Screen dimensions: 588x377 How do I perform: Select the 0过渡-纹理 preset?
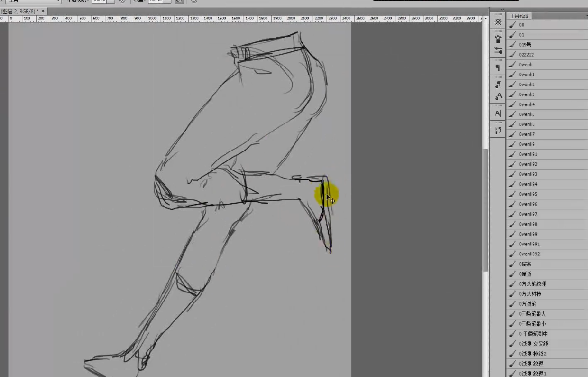point(547,364)
